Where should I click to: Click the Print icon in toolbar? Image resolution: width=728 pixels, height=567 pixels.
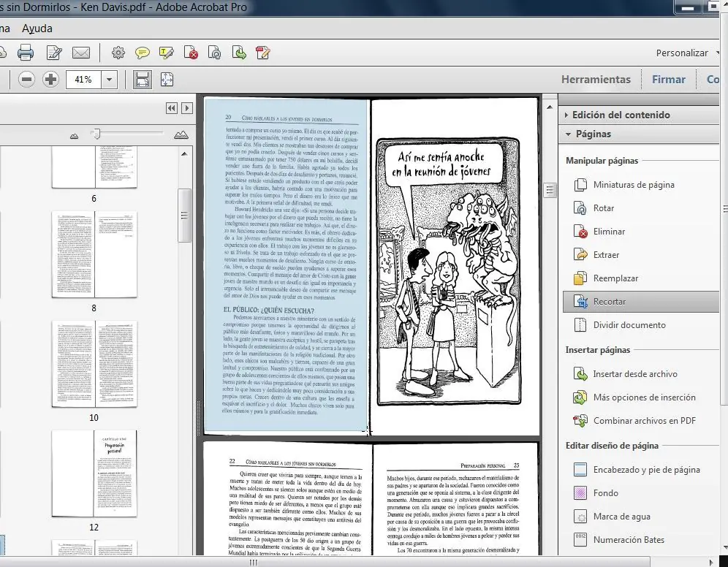coord(26,53)
